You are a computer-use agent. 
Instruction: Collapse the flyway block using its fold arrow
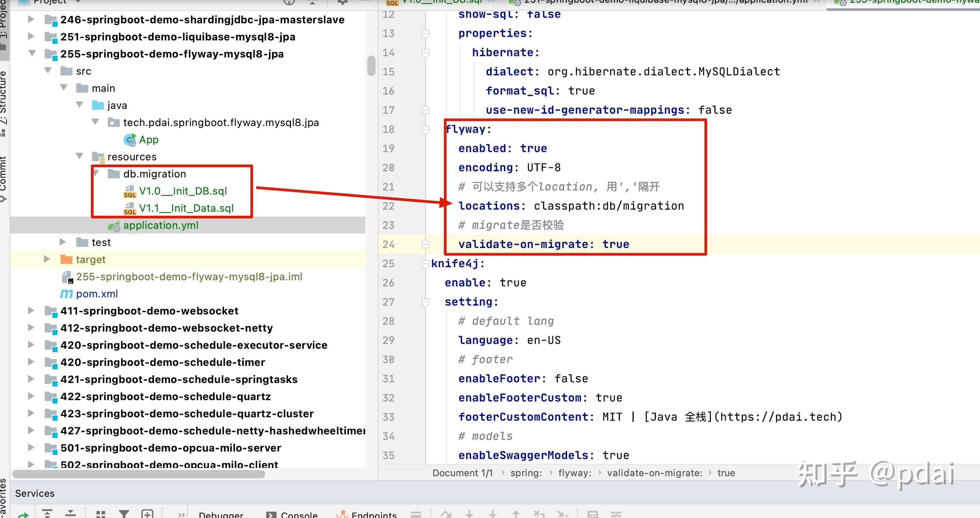425,129
